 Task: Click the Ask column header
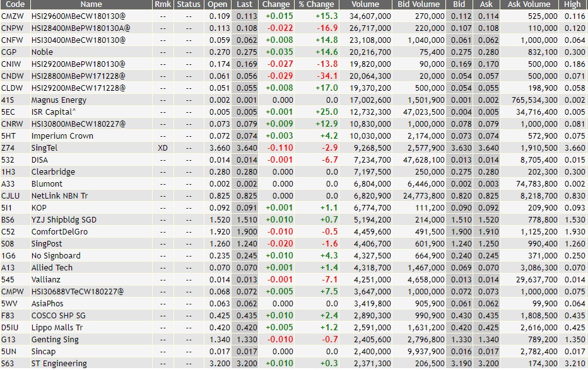486,4
